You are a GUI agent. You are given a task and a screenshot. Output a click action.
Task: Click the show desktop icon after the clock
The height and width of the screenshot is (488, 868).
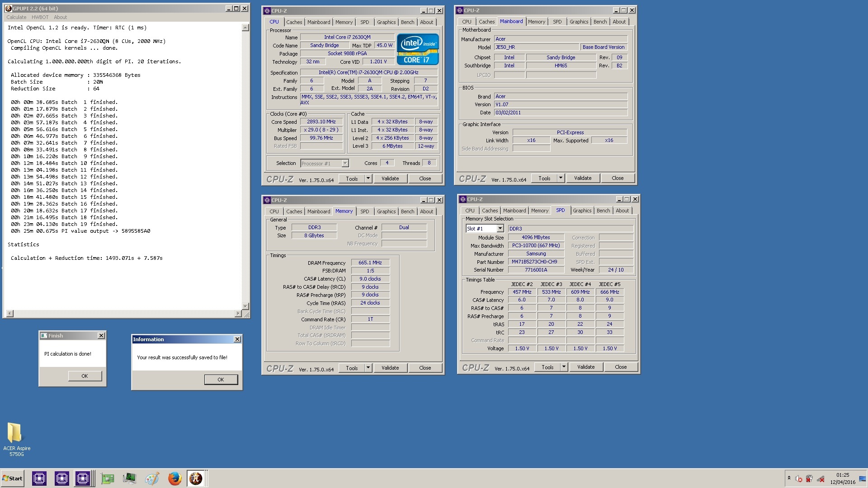tap(863, 479)
